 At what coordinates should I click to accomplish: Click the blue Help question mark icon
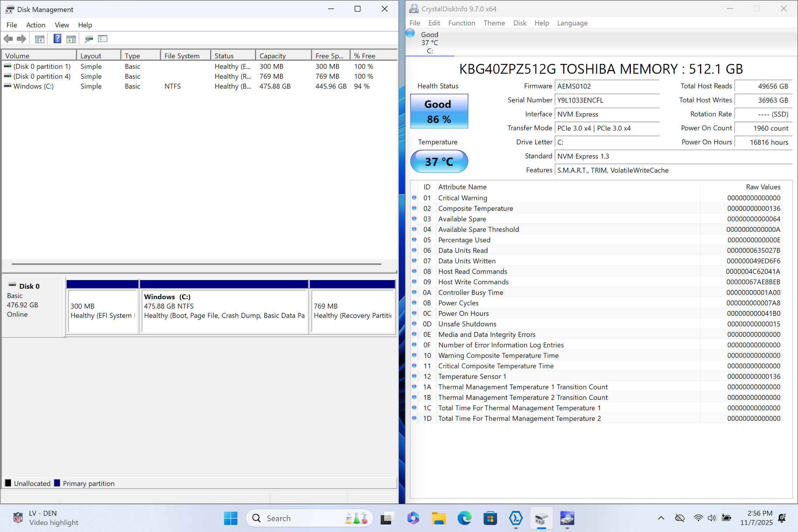pyautogui.click(x=57, y=39)
